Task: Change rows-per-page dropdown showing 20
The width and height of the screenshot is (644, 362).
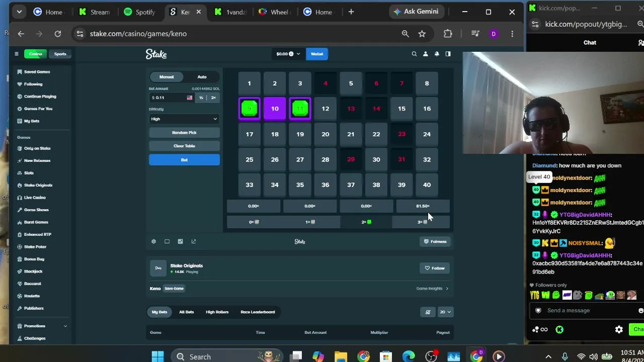Action: [x=445, y=312]
